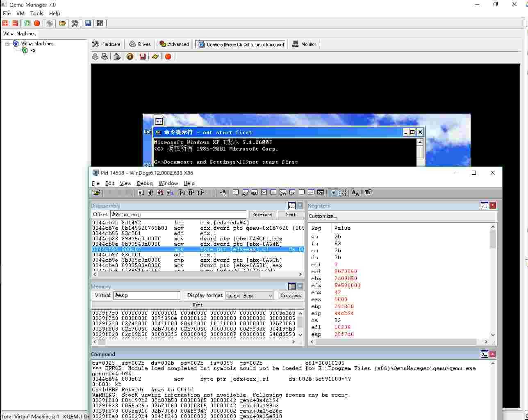
Task: Click the blue floppy save icon
Action: pyautogui.click(x=88, y=23)
